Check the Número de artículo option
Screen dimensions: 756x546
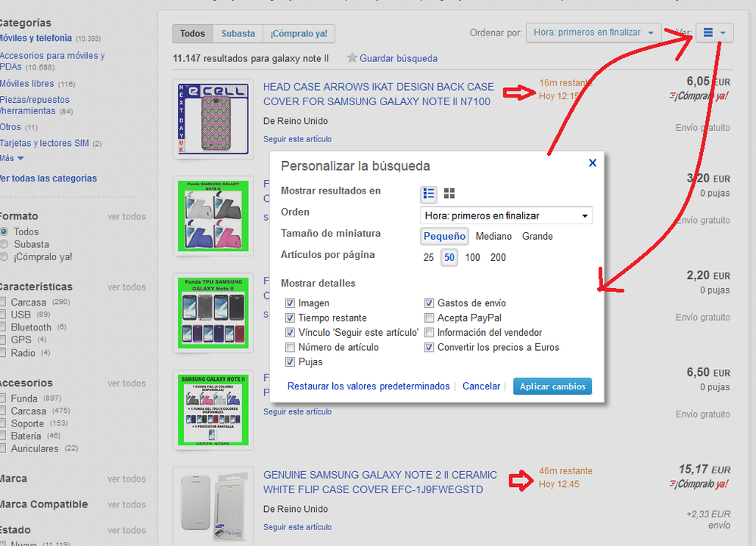click(291, 348)
